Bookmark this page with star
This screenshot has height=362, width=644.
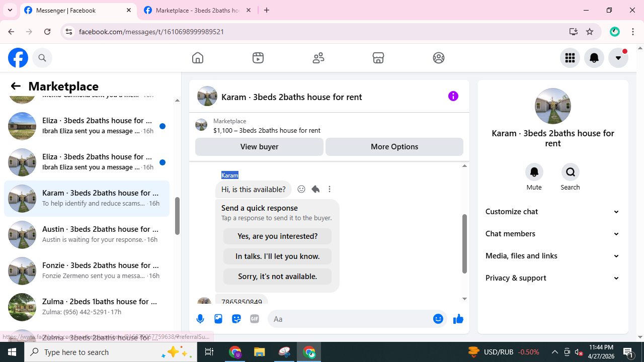590,32
